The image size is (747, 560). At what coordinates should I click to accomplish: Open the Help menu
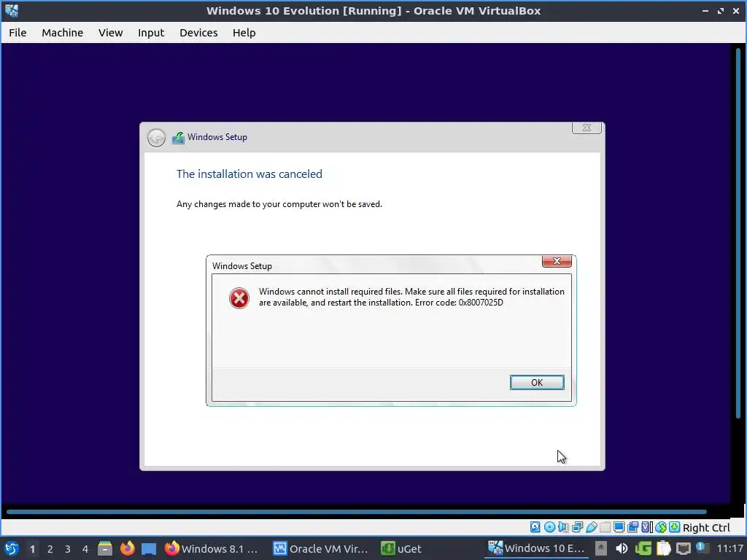coord(244,32)
